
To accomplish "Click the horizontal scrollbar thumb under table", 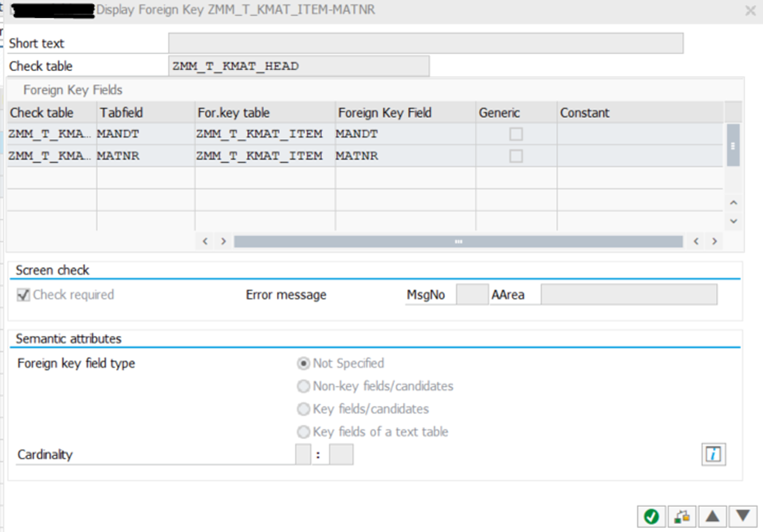I will 458,241.
